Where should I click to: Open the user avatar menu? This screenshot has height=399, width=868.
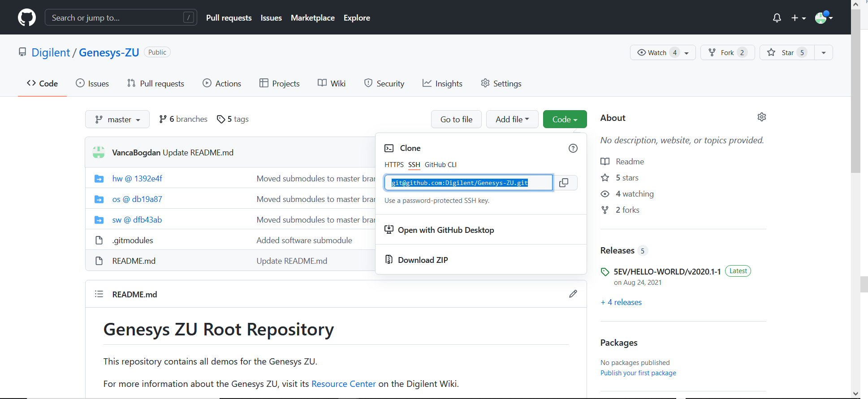click(x=824, y=17)
